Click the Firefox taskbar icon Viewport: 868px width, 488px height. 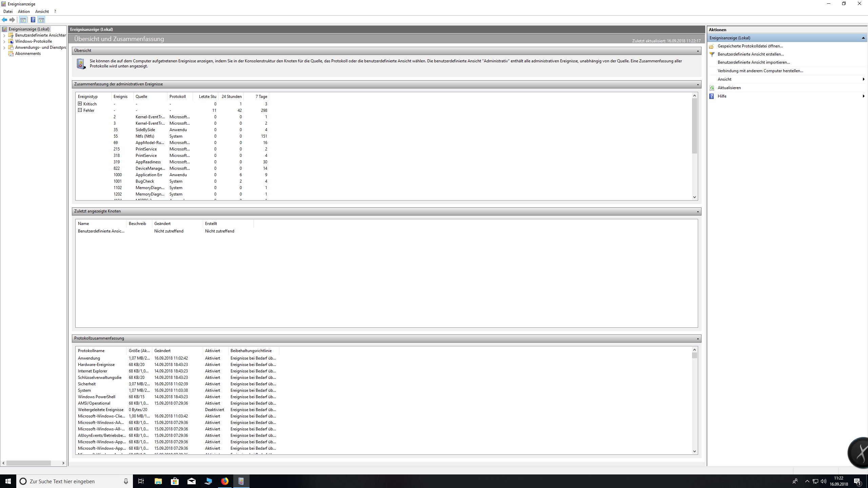(225, 481)
